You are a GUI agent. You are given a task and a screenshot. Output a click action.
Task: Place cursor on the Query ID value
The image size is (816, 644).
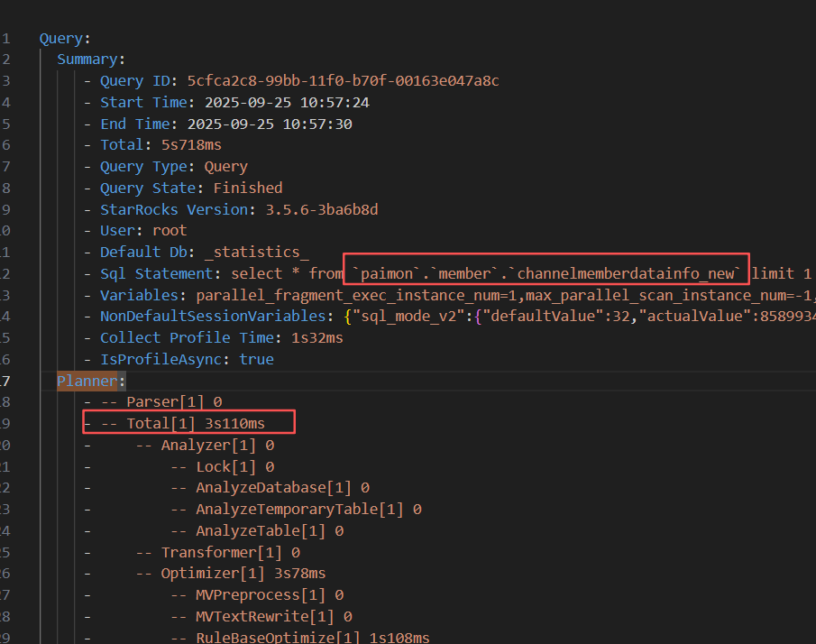[343, 81]
